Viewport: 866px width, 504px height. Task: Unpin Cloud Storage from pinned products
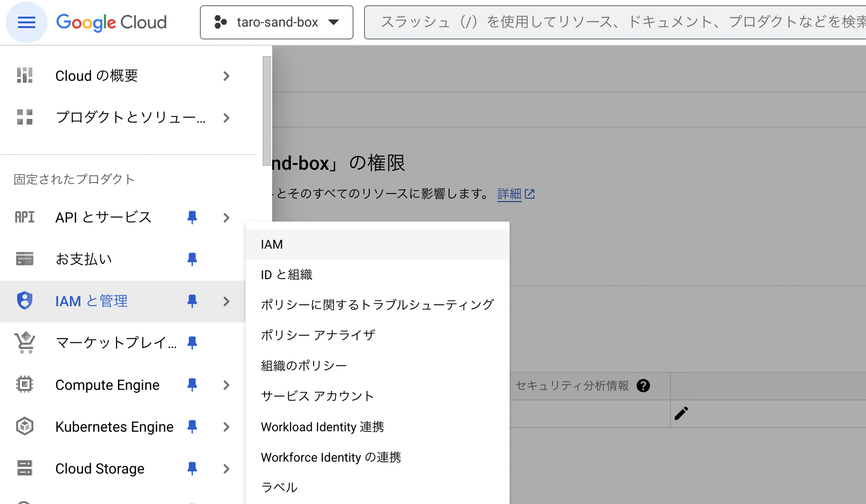coord(192,468)
